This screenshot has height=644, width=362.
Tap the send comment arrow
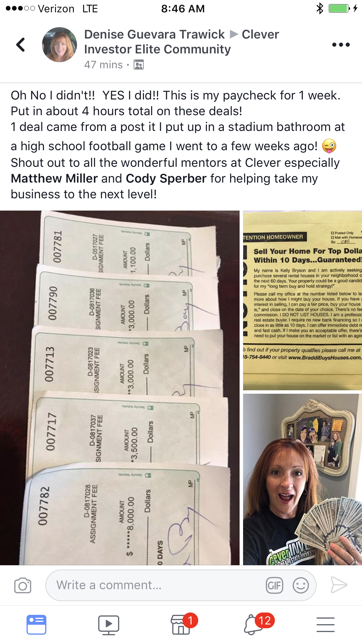(339, 585)
